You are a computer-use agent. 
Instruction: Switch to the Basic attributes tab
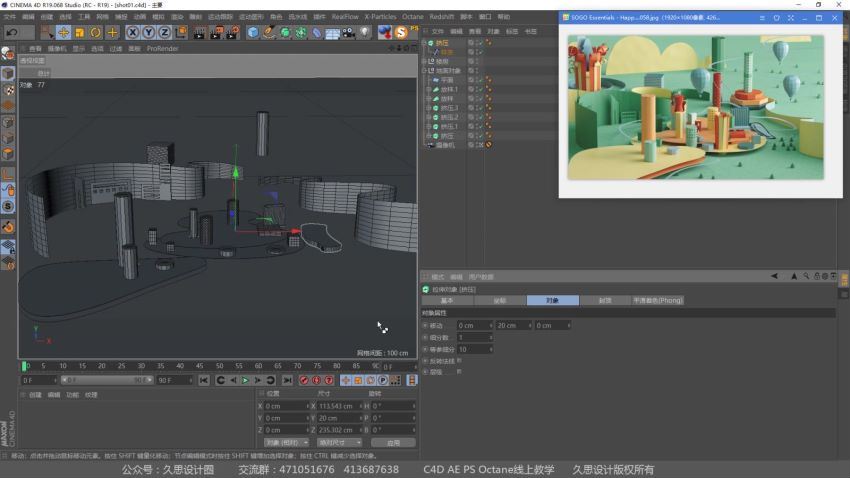coord(447,300)
